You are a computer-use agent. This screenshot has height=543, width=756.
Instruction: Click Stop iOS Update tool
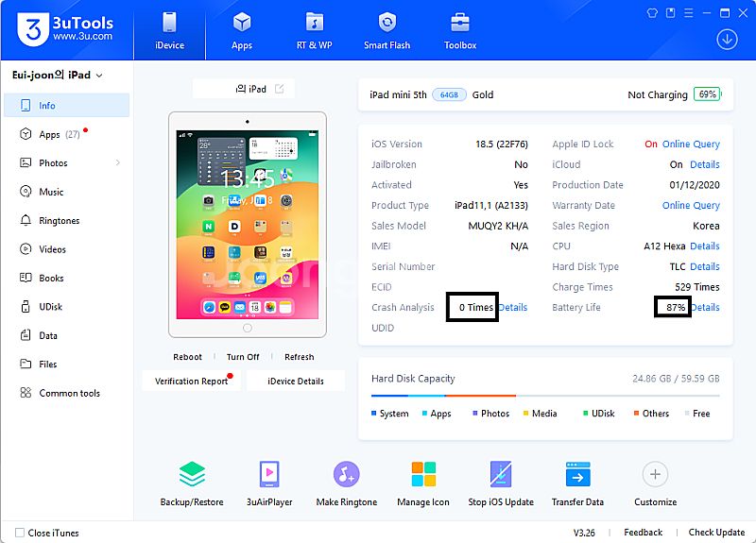(x=501, y=484)
